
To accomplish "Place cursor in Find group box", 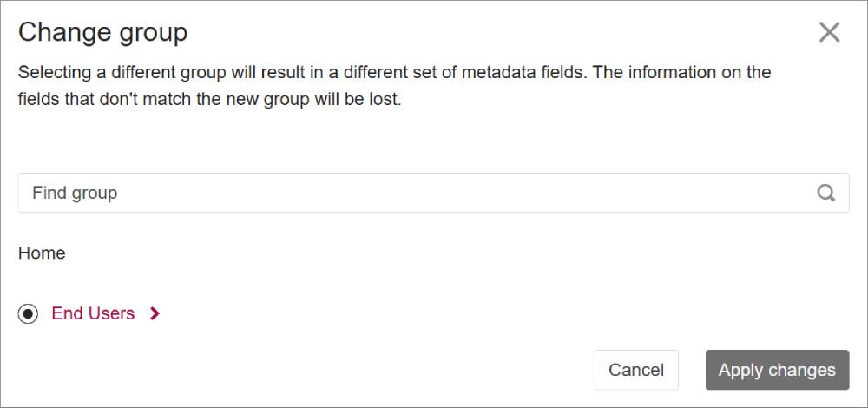I will [x=417, y=193].
